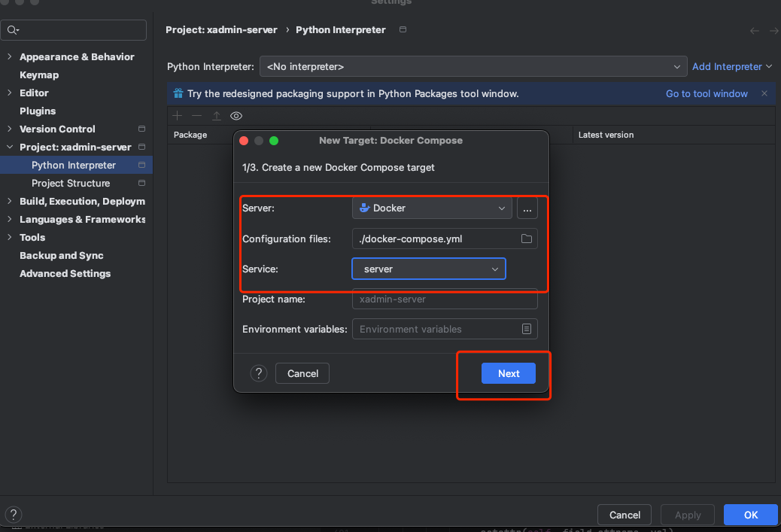The width and height of the screenshot is (781, 532).
Task: Click the forward navigation arrow
Action: (x=774, y=31)
